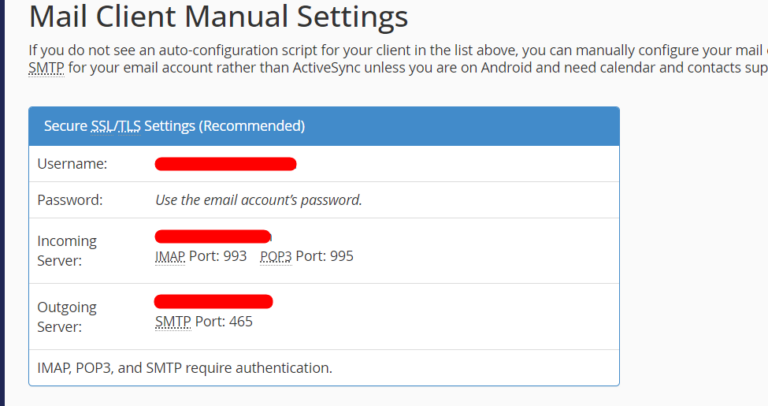The width and height of the screenshot is (768, 406).
Task: Click the POP3 port number 995
Action: [342, 256]
